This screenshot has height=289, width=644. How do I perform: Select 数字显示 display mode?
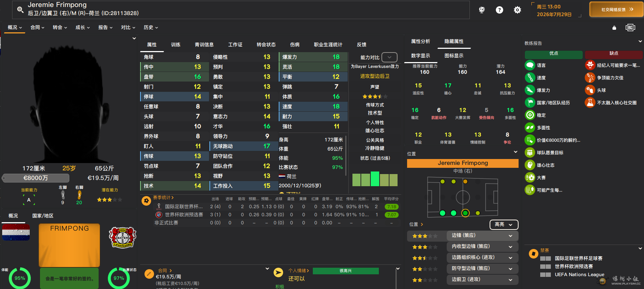421,56
